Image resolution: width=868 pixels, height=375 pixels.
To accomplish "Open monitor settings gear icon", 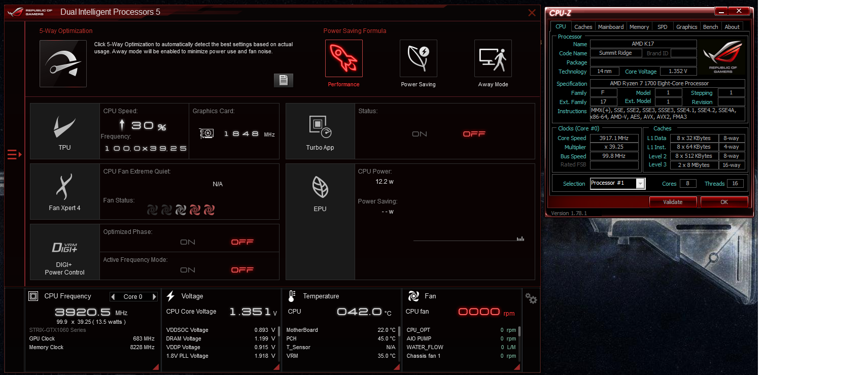I will pos(531,299).
